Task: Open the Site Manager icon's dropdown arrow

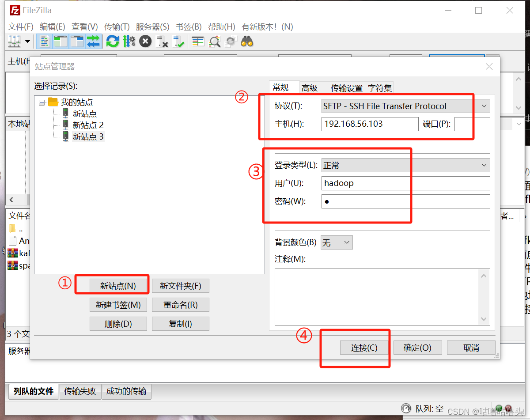Action: [x=27, y=42]
